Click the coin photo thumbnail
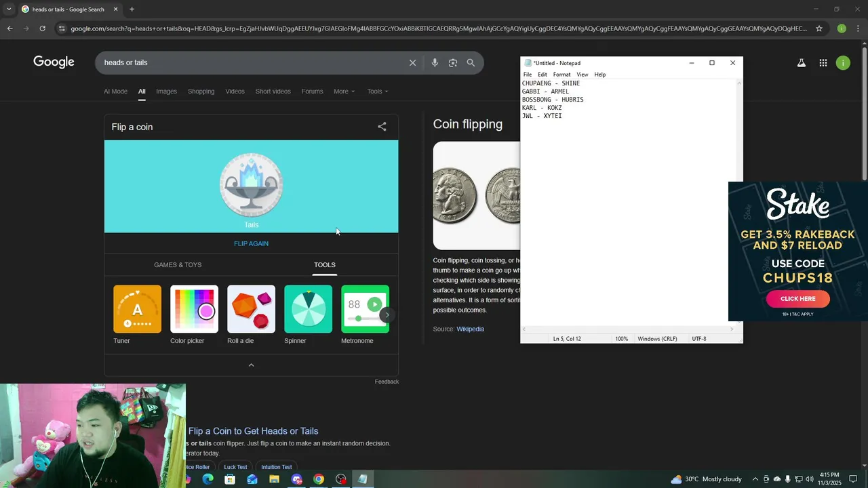Viewport: 868px width, 488px height. point(477,195)
